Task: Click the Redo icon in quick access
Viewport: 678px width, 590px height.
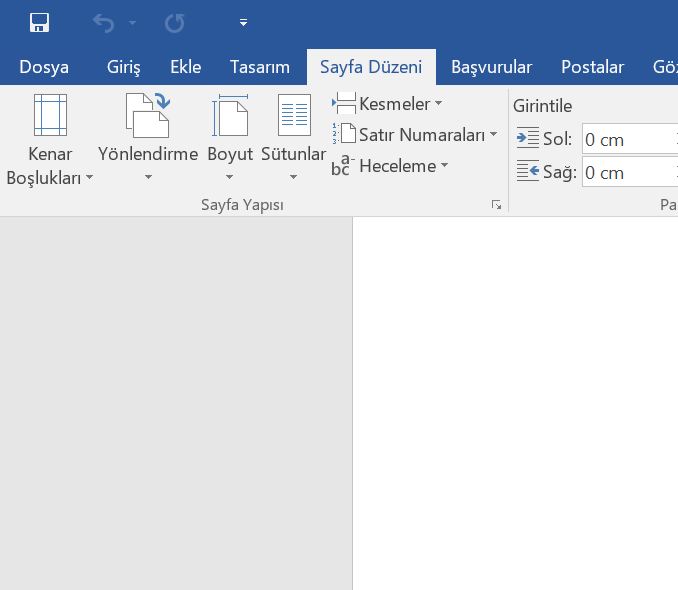Action: pyautogui.click(x=174, y=22)
